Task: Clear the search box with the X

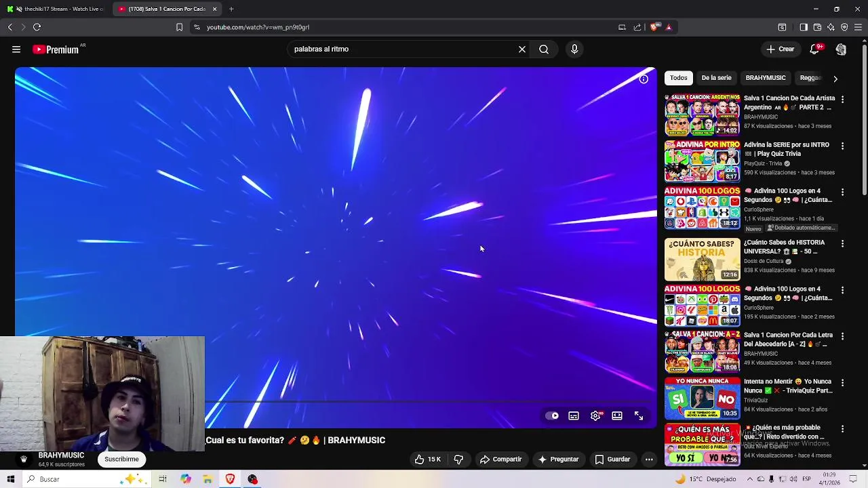Action: (x=522, y=49)
